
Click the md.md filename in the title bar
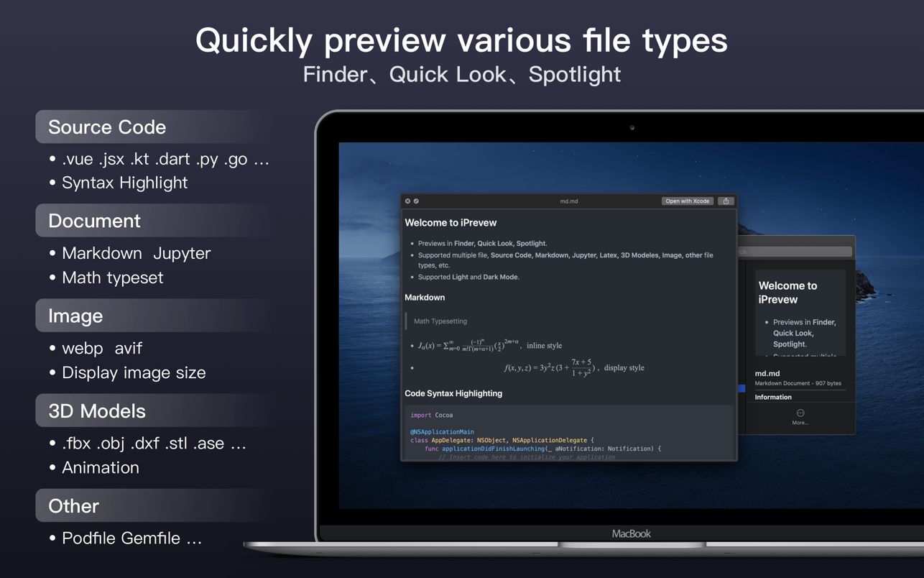(570, 201)
